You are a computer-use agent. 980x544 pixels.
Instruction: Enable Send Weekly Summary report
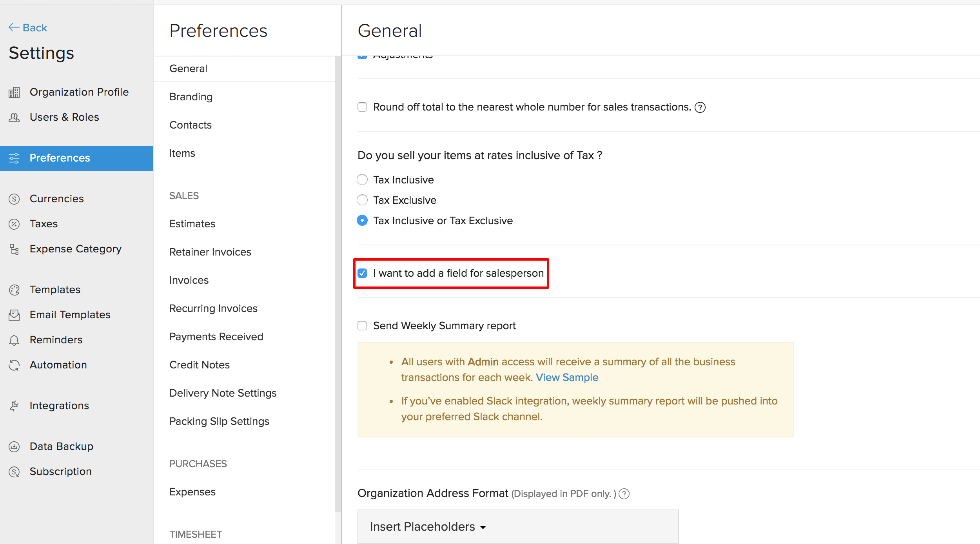click(x=362, y=326)
